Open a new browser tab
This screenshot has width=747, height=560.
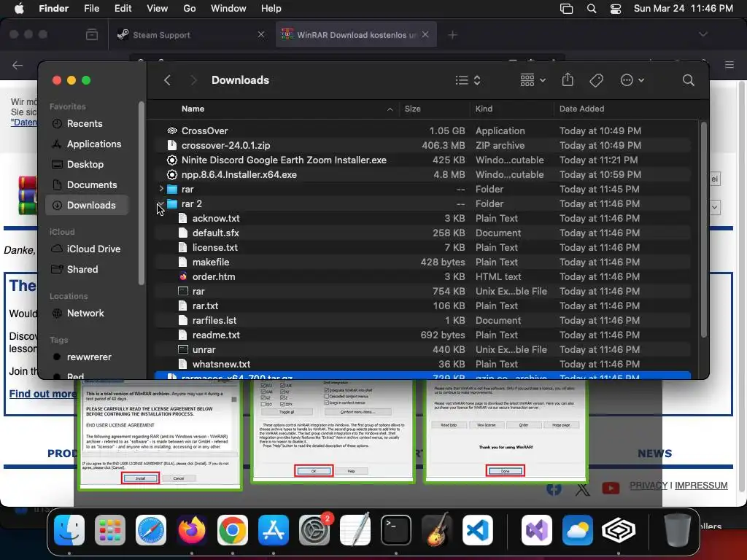coord(452,35)
